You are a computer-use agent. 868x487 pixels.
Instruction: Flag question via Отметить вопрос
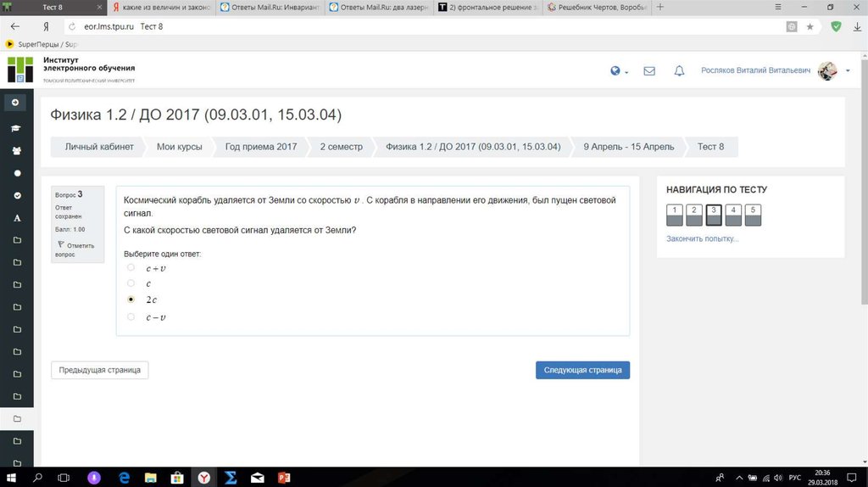pyautogui.click(x=75, y=249)
